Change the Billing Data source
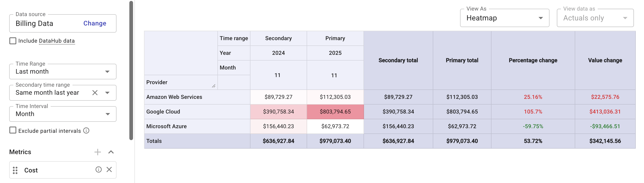 click(x=94, y=23)
